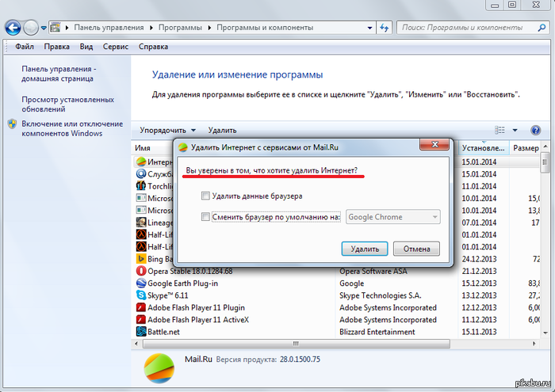Open the Правка menu
555x392 pixels.
[56, 47]
